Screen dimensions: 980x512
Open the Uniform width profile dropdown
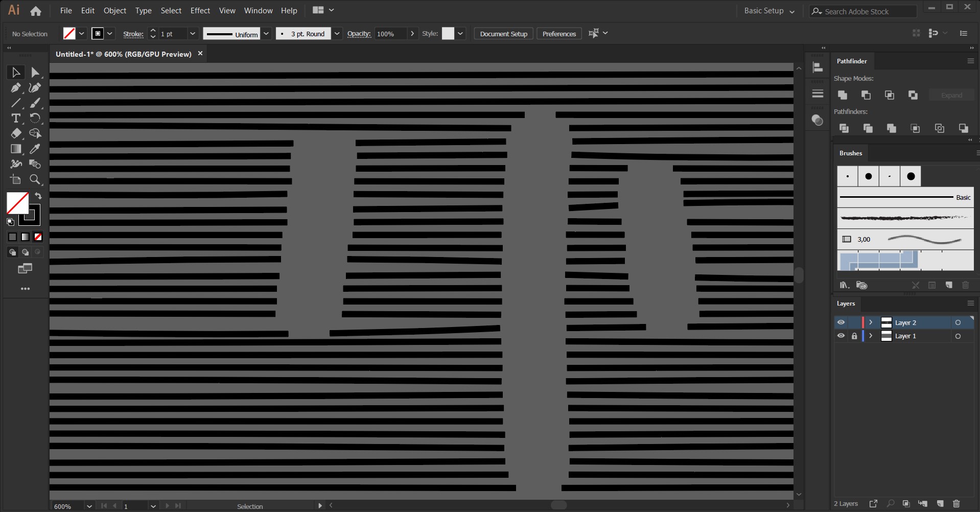pyautogui.click(x=267, y=33)
